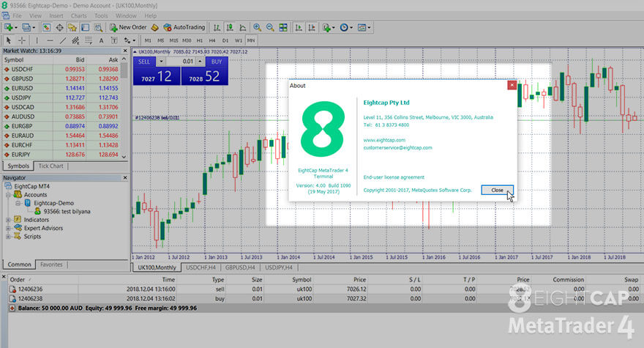Switch chart to candlesticks type

click(230, 28)
